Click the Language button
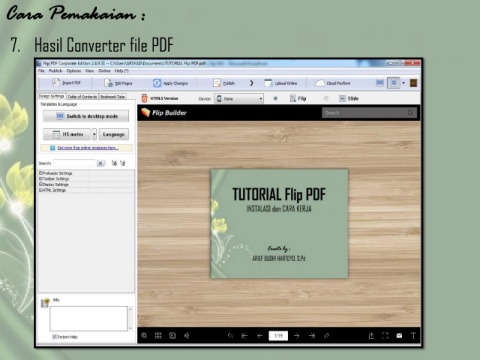 [x=113, y=134]
